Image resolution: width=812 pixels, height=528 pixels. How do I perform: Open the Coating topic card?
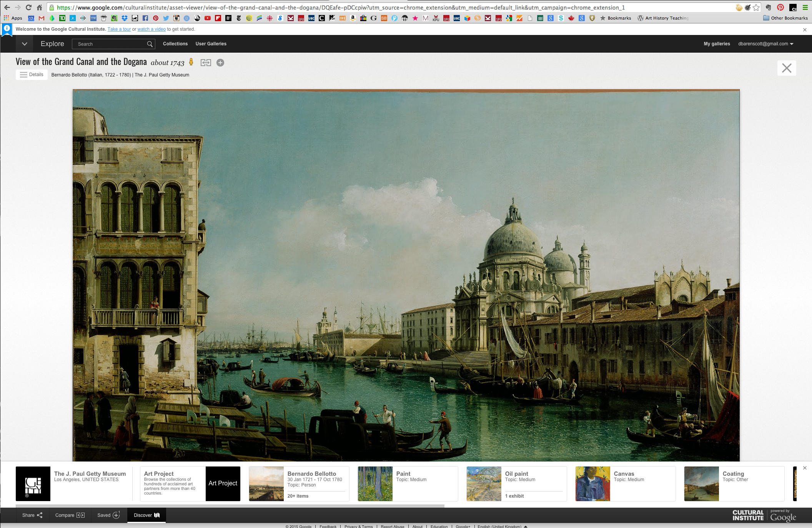(734, 484)
